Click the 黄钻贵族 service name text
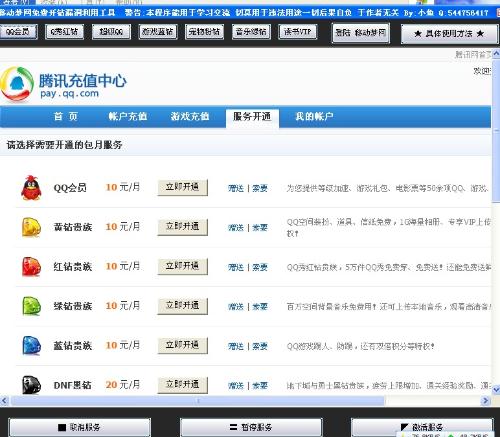 pyautogui.click(x=73, y=227)
